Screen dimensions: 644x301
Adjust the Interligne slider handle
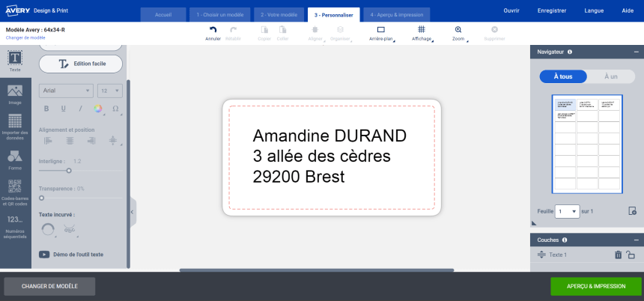pos(69,171)
